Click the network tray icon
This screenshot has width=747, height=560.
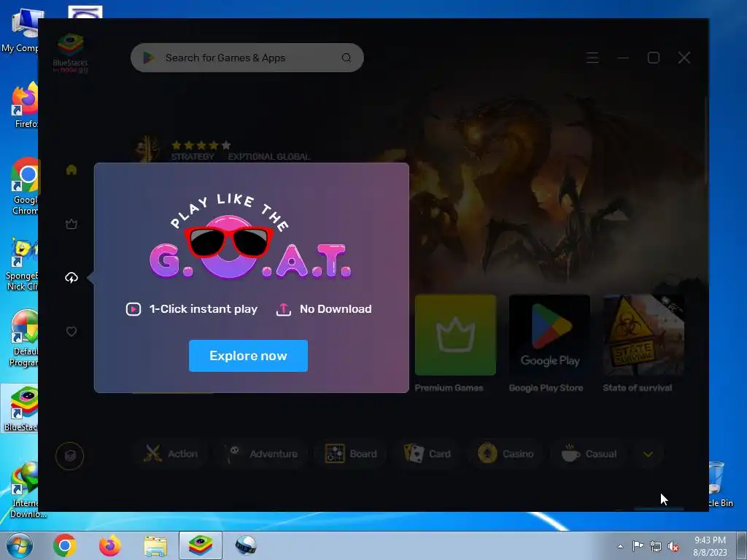tap(656, 546)
